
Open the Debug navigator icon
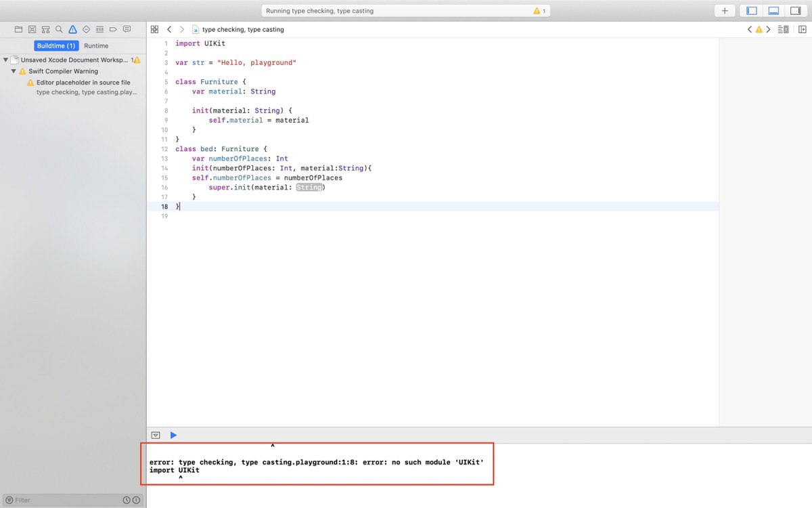click(x=99, y=29)
